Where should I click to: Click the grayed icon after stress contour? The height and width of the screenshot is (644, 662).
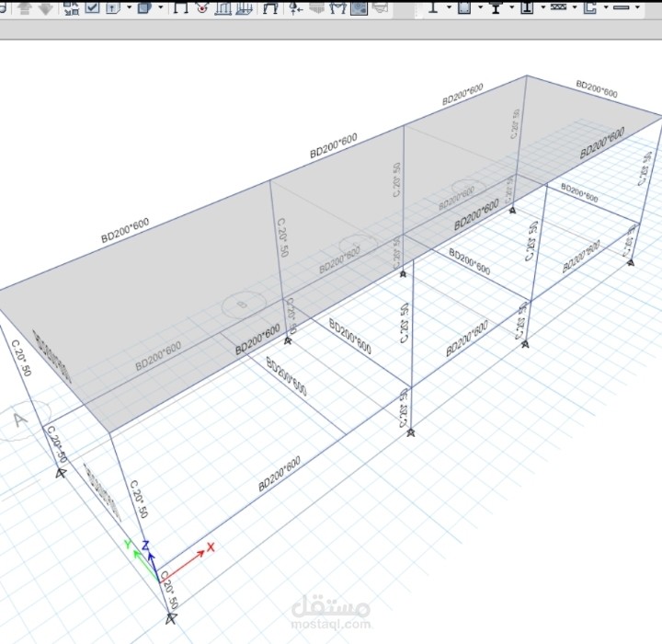coord(380,7)
